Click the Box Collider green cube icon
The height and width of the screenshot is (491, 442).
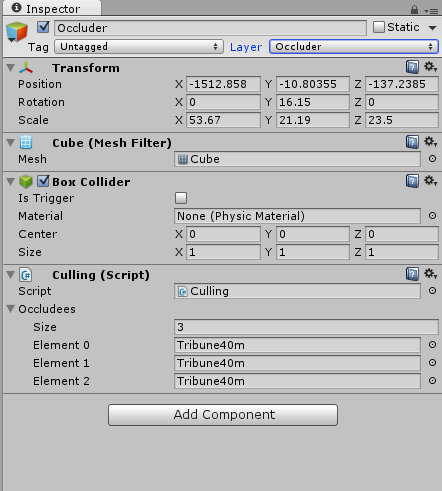[26, 182]
